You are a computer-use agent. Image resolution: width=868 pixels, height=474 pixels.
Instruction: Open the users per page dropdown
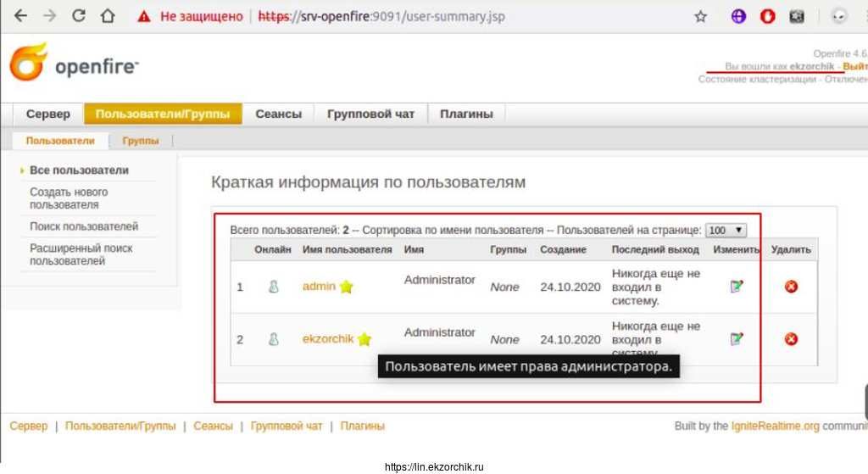point(726,230)
